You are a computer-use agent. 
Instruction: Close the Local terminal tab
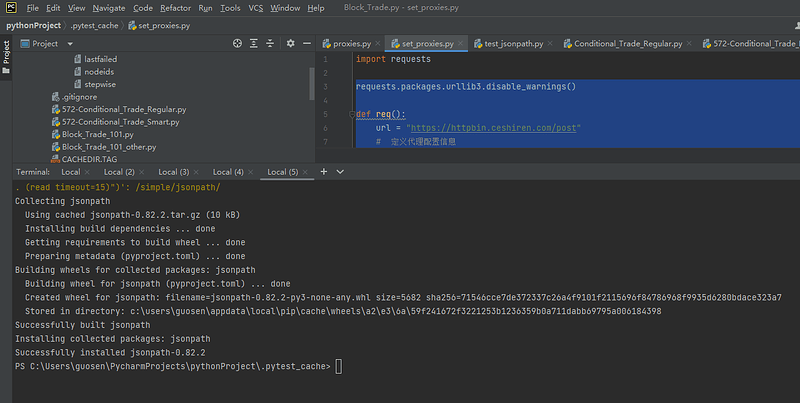[x=87, y=172]
